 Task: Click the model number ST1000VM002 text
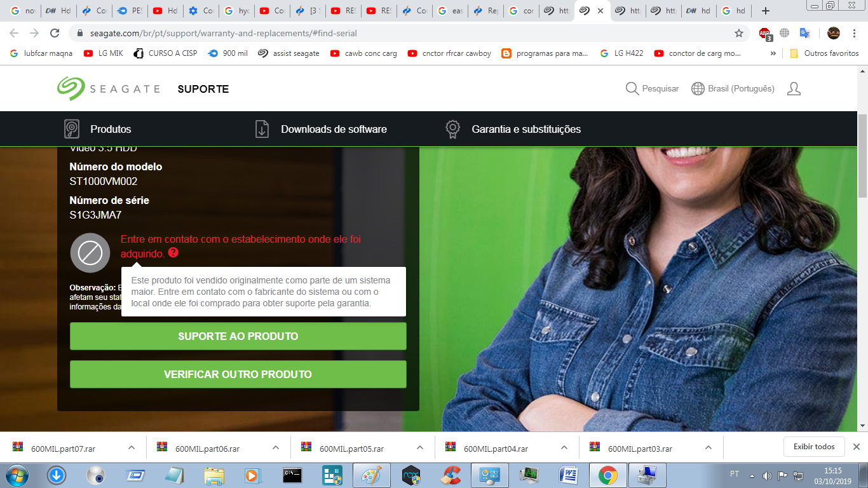click(x=104, y=181)
